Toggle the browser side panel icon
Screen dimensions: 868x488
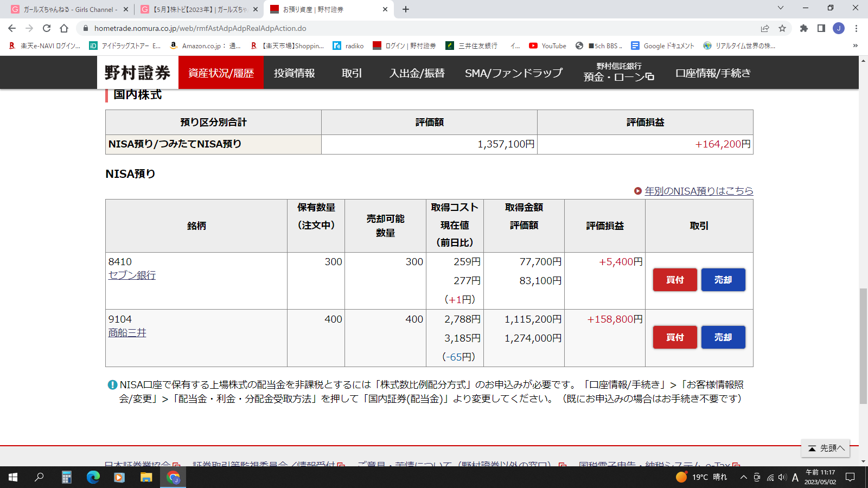[821, 28]
